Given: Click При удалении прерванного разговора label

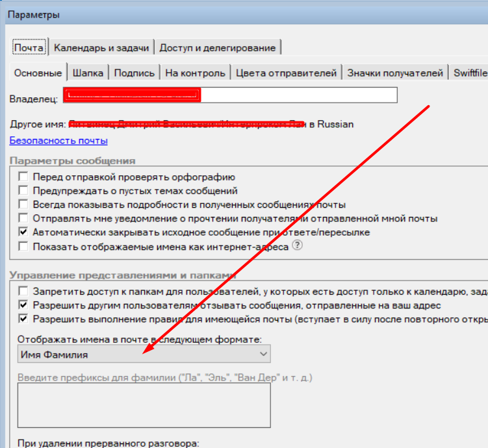Looking at the screenshot, I should [x=108, y=443].
